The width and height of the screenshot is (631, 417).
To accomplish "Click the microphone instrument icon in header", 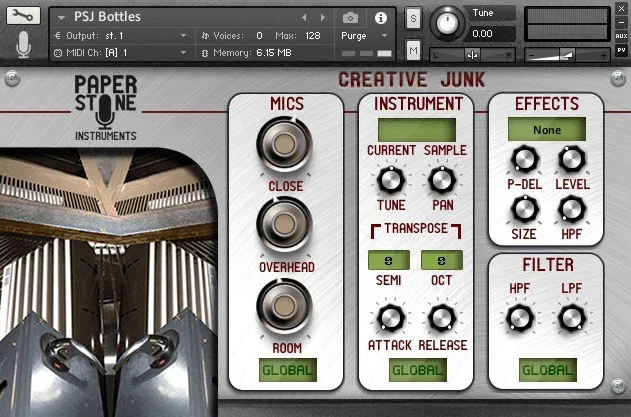I will click(23, 45).
